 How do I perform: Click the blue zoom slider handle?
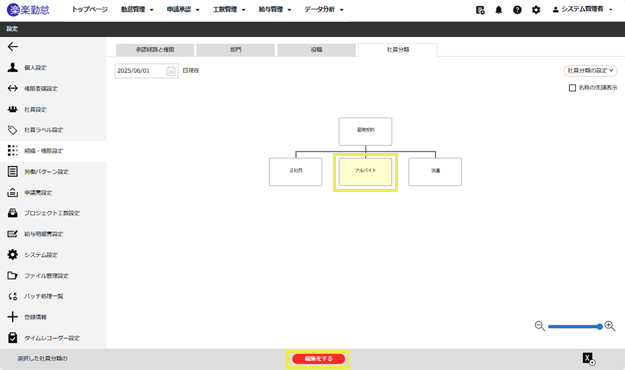click(599, 327)
